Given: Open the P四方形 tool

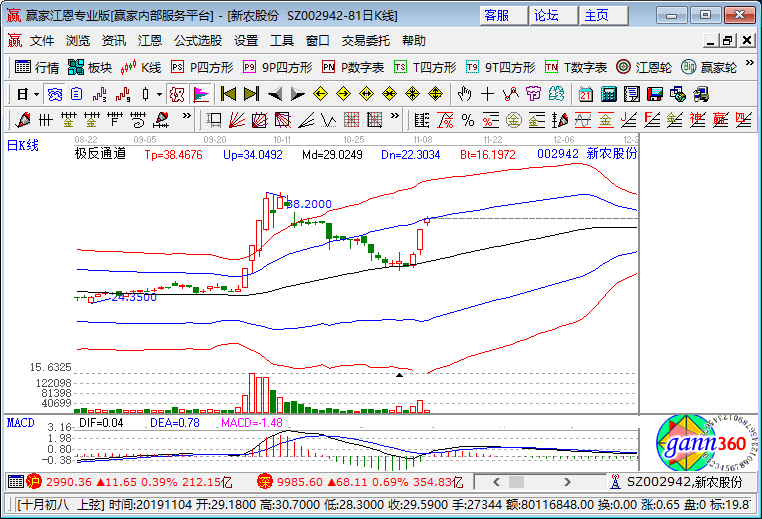Looking at the screenshot, I should [x=202, y=67].
